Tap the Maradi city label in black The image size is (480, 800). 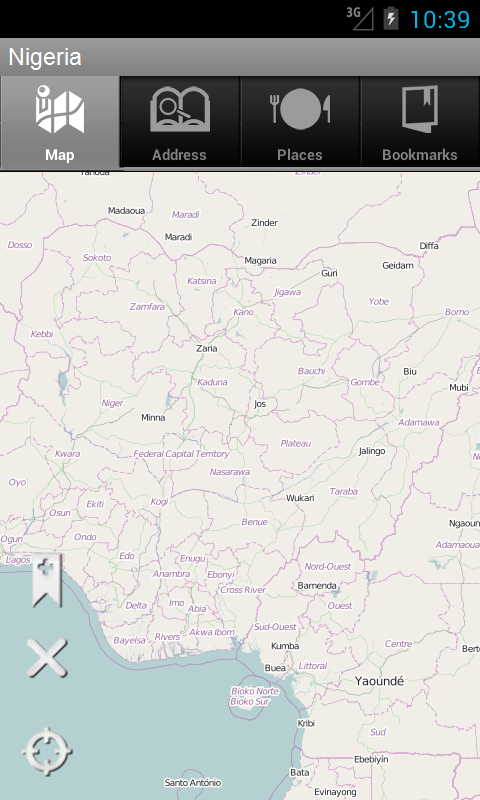point(178,237)
